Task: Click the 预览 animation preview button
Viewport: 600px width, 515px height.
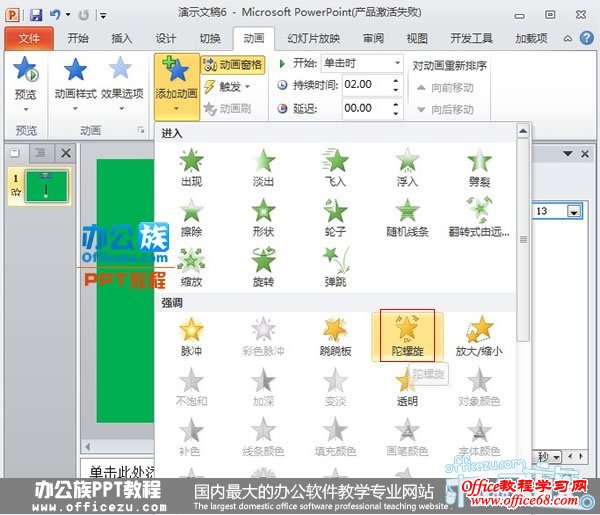Action: (25, 80)
